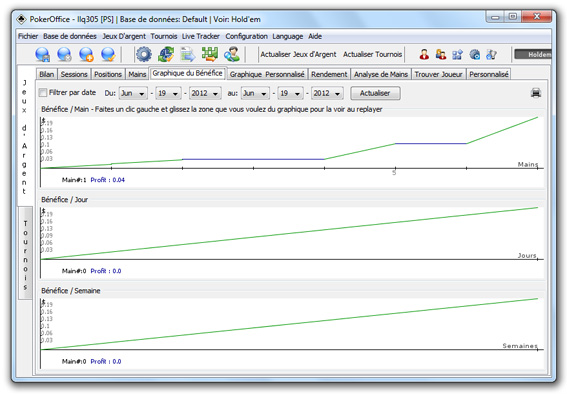Click the Semaines axis label
Viewport: 567px width, 394px height.
pyautogui.click(x=520, y=346)
